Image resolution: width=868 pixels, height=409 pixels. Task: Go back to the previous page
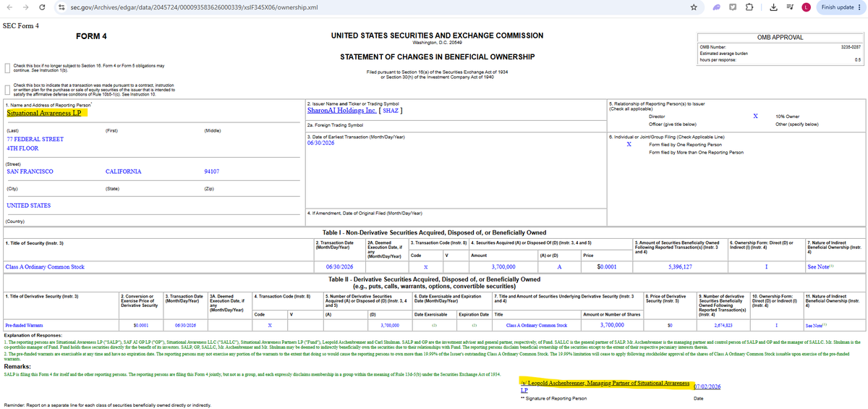click(8, 7)
